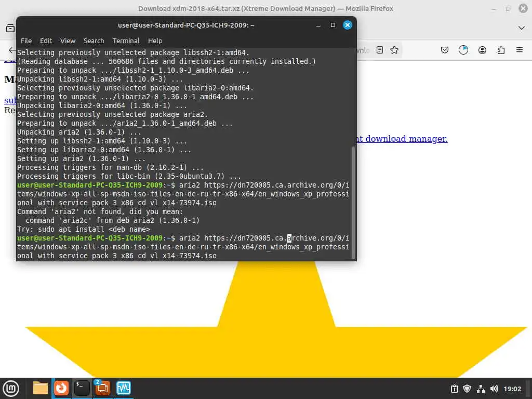Close the Firefox window
The height and width of the screenshot is (399, 532).
click(523, 8)
